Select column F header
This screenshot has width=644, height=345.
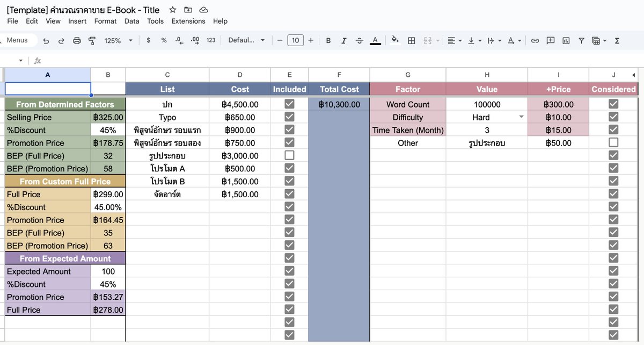click(339, 75)
